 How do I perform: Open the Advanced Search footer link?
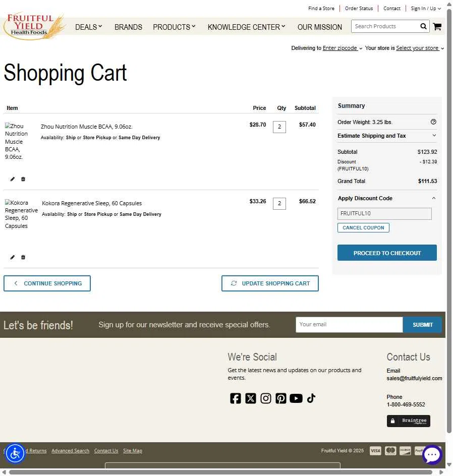[x=70, y=451]
